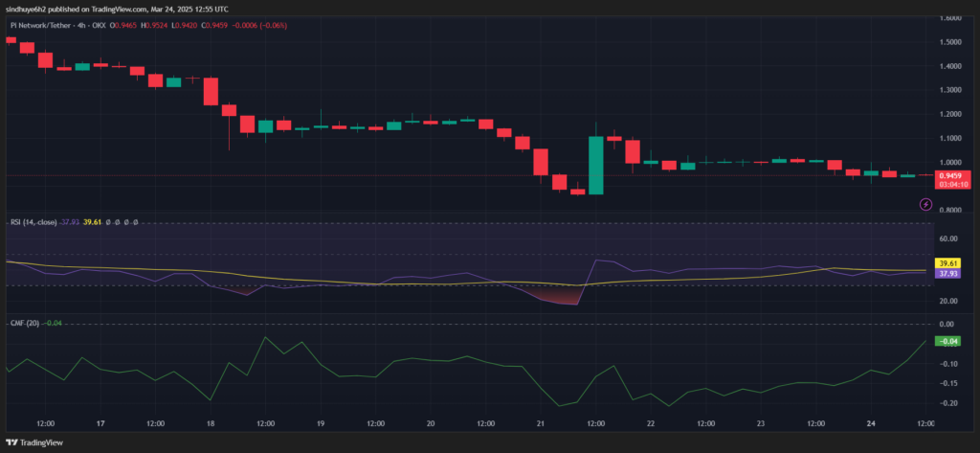Click the yellow 39.61 value in RSI legend
Viewport: 980px width, 453px height.
92,222
